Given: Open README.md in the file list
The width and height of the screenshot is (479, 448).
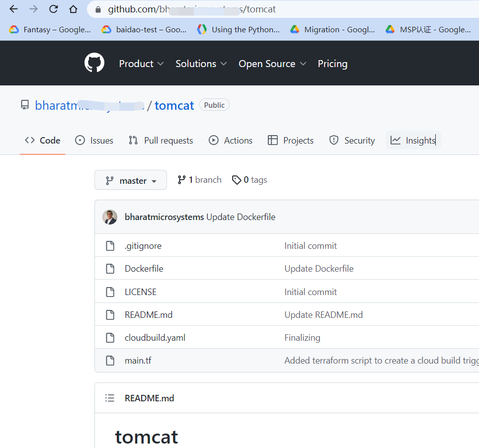Looking at the screenshot, I should coord(149,315).
